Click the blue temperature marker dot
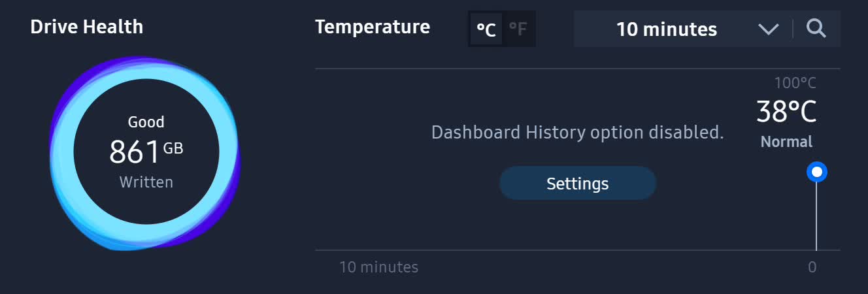 point(816,172)
